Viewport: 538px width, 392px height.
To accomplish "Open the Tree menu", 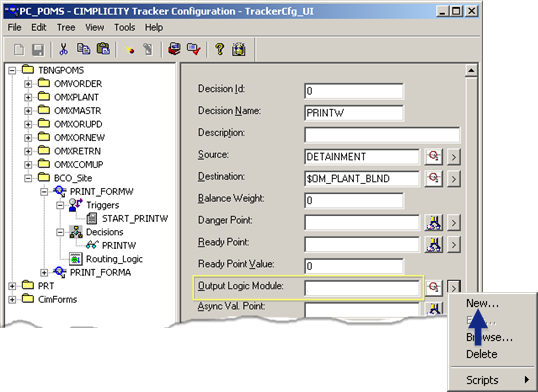I will pyautogui.click(x=66, y=27).
